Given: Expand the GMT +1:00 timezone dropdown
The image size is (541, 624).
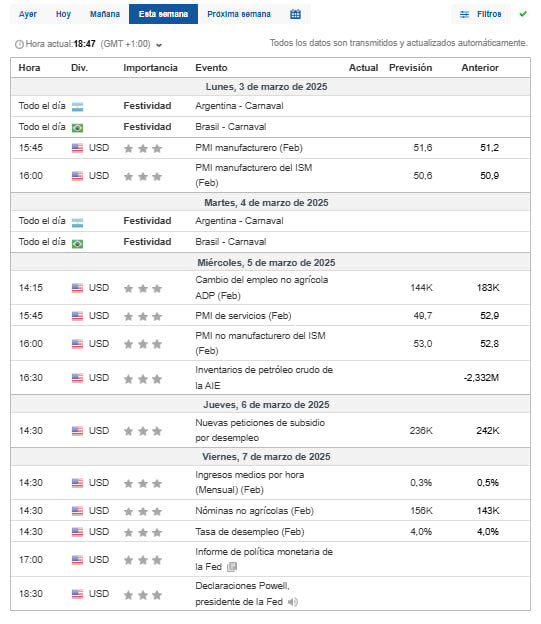Looking at the screenshot, I should click(x=159, y=45).
